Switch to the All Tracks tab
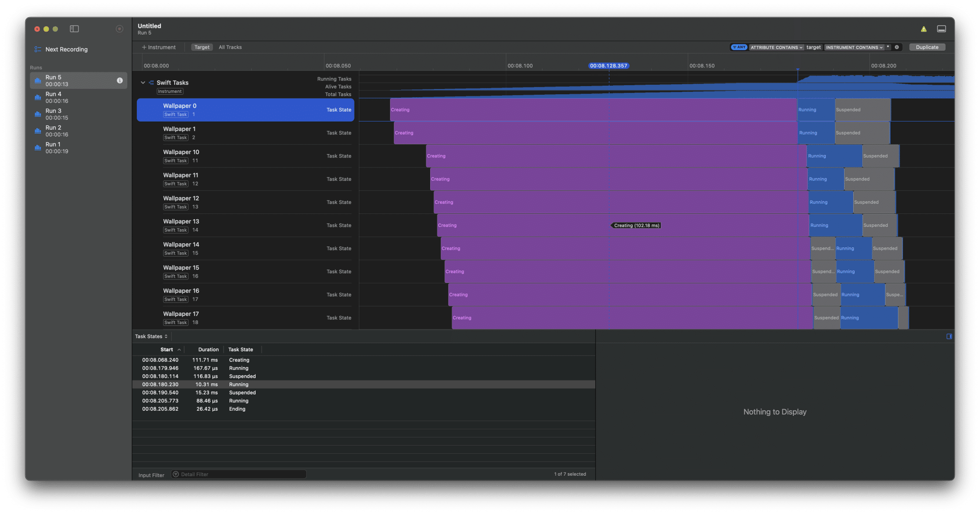 230,47
